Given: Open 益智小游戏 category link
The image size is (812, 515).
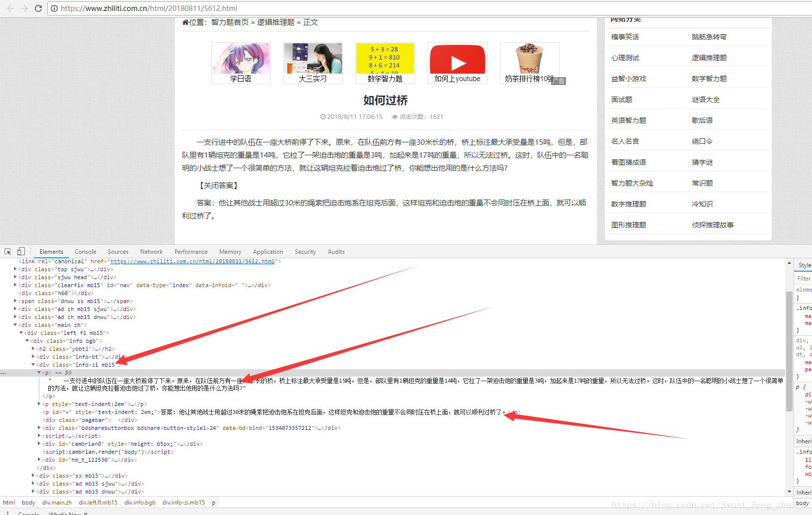Looking at the screenshot, I should click(x=629, y=79).
